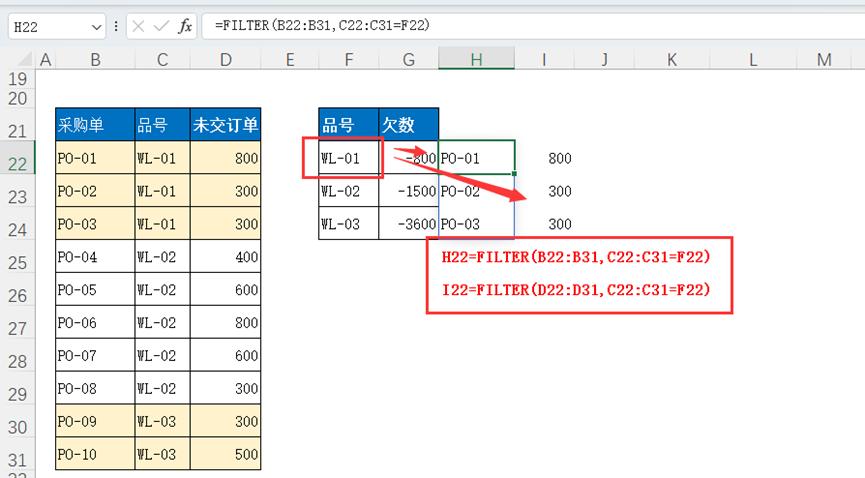Select column C header
The image size is (865, 478).
(x=162, y=60)
